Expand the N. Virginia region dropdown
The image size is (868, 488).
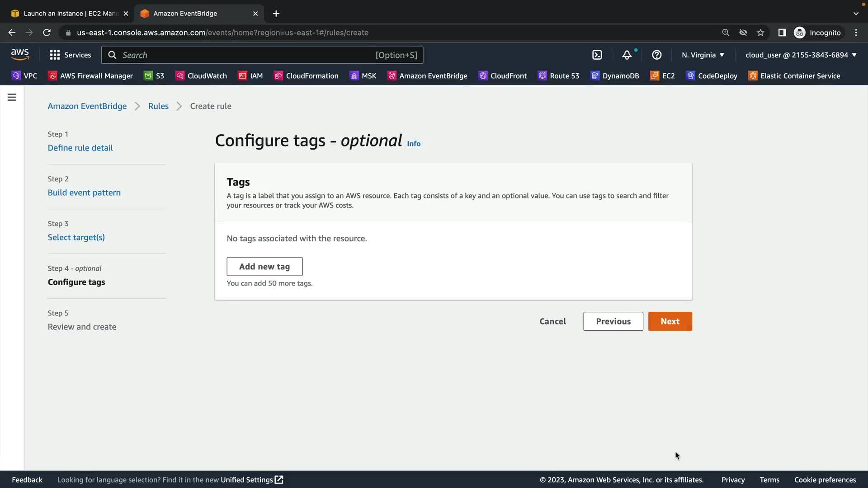(x=703, y=55)
